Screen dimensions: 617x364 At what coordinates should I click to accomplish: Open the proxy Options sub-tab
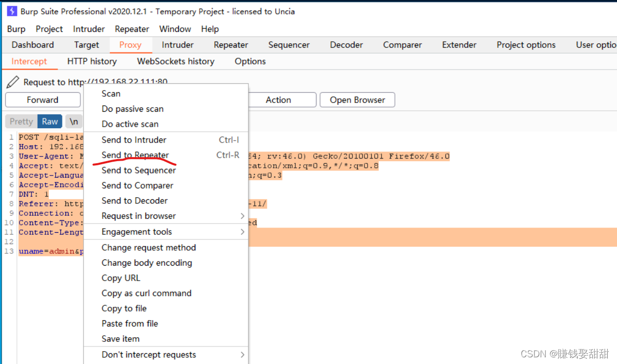click(251, 62)
